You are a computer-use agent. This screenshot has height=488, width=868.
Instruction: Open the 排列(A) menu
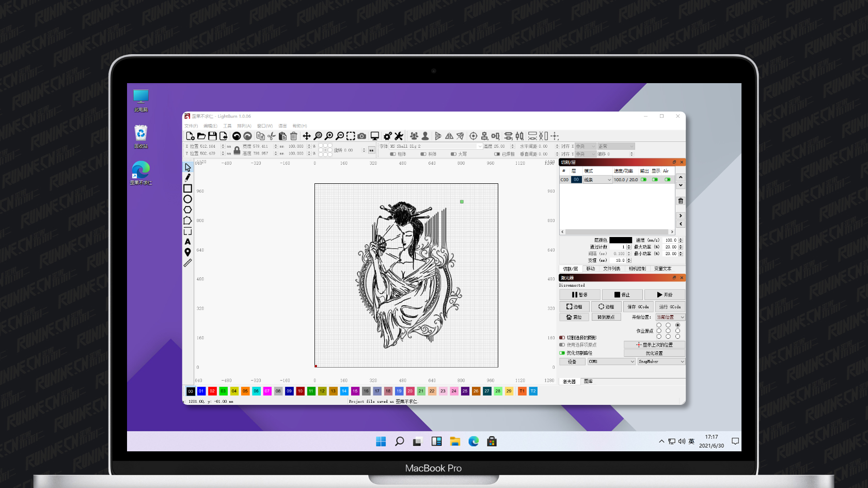(244, 125)
